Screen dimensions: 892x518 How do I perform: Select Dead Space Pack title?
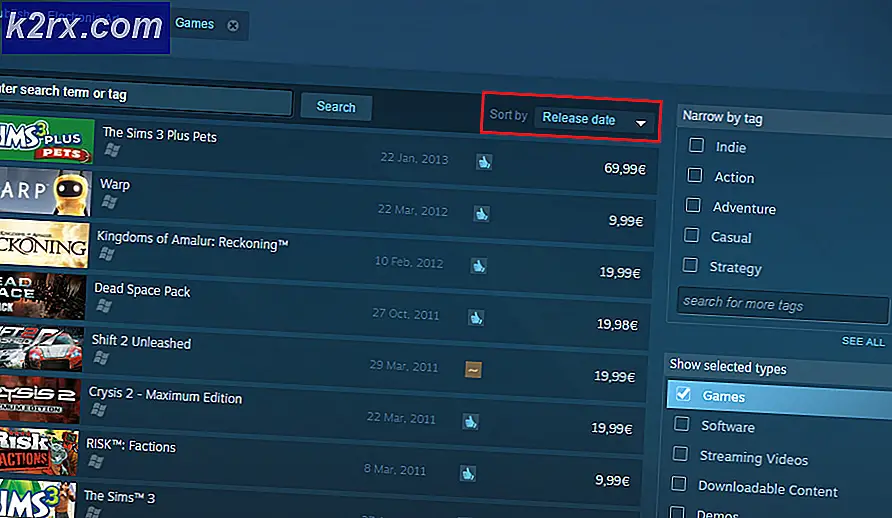[142, 290]
